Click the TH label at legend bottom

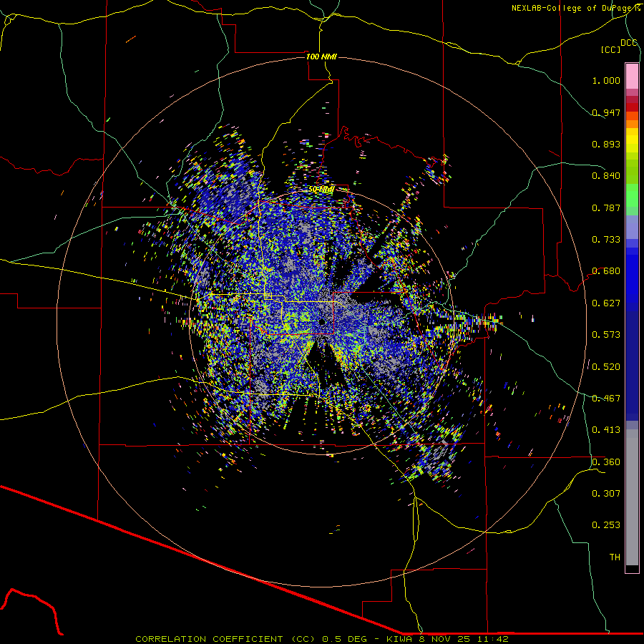point(615,557)
